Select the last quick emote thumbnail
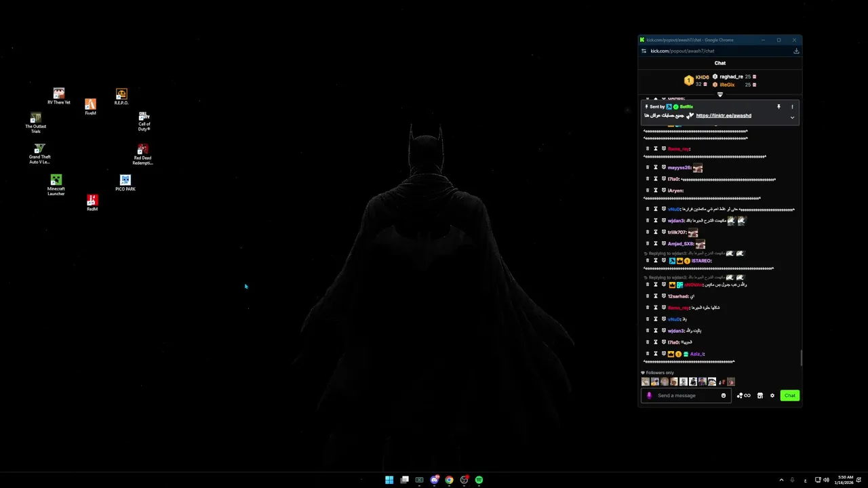The width and height of the screenshot is (868, 488). 730,382
